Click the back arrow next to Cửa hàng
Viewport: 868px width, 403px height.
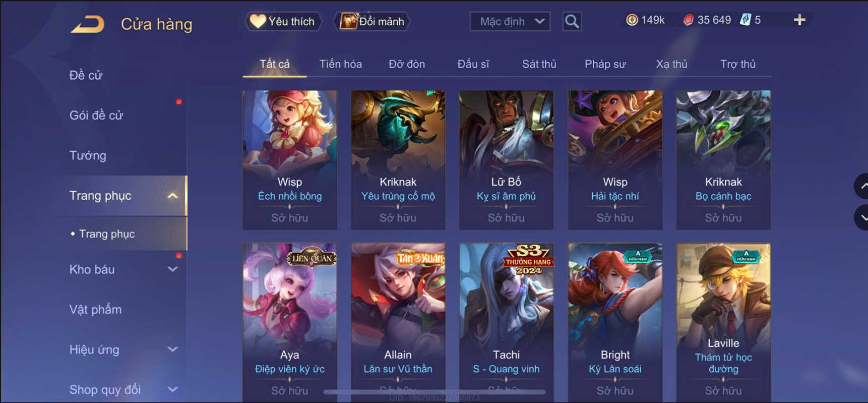click(x=87, y=24)
